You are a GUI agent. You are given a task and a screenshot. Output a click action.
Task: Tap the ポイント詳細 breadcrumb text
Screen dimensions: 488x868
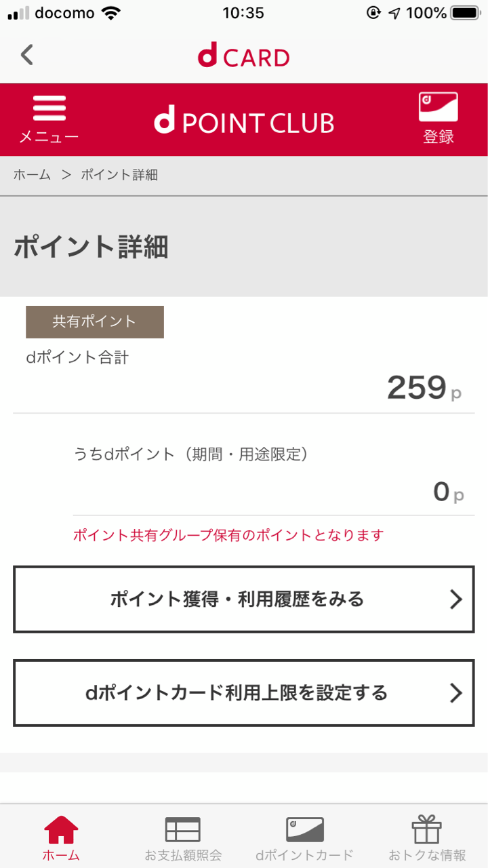(x=119, y=175)
